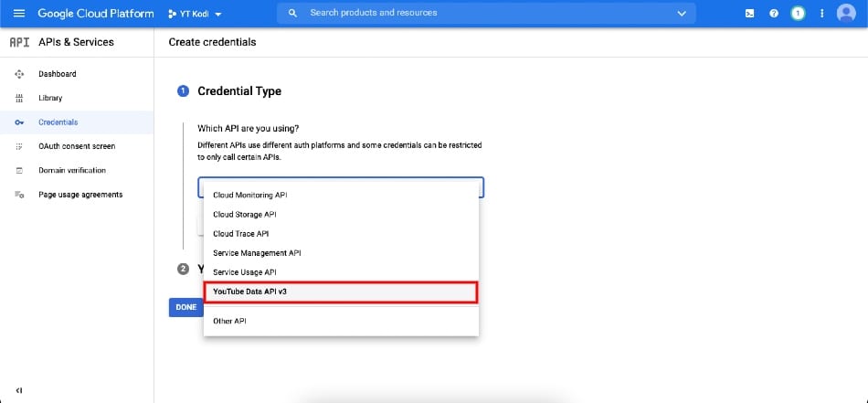Open the help question mark icon
Image resolution: width=868 pixels, height=403 pixels.
774,14
